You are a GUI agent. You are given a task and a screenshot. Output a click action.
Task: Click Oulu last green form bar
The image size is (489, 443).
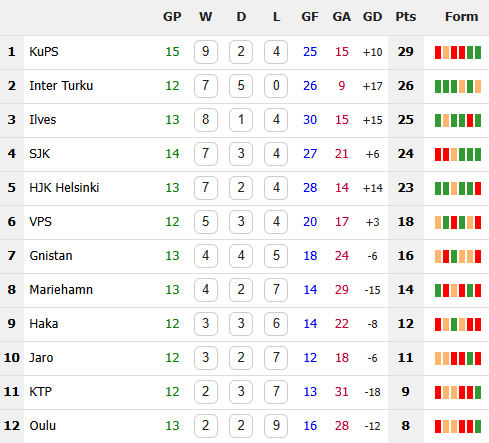[x=478, y=426]
